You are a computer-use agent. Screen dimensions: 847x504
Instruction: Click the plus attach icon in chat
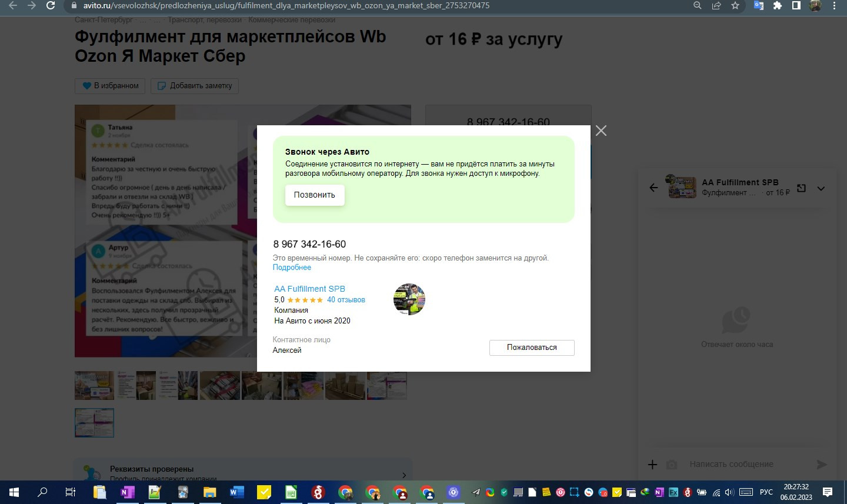652,465
